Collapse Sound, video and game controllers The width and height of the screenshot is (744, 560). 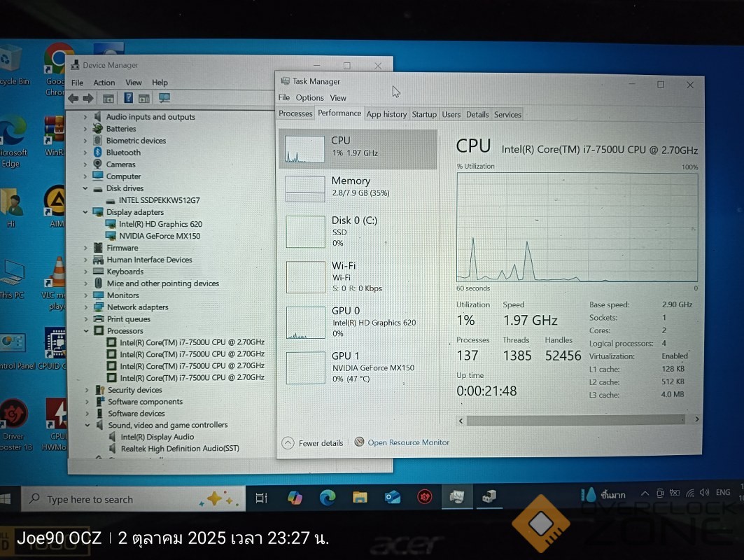click(x=87, y=425)
